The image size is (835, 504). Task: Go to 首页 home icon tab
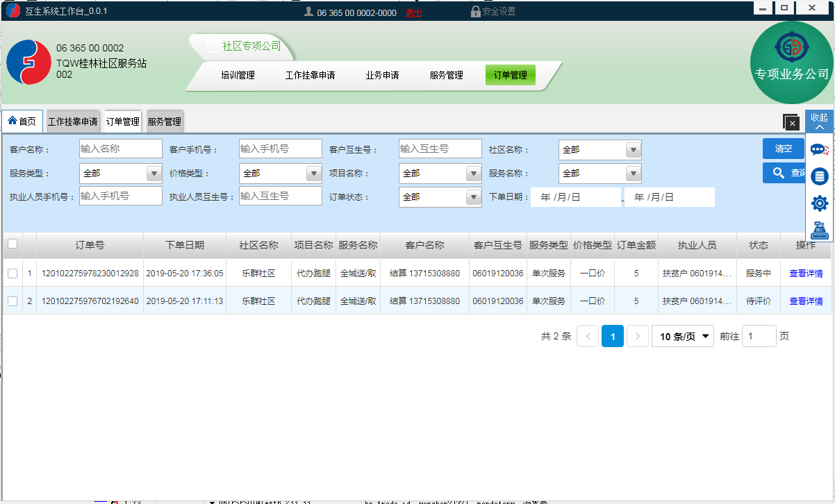(22, 121)
